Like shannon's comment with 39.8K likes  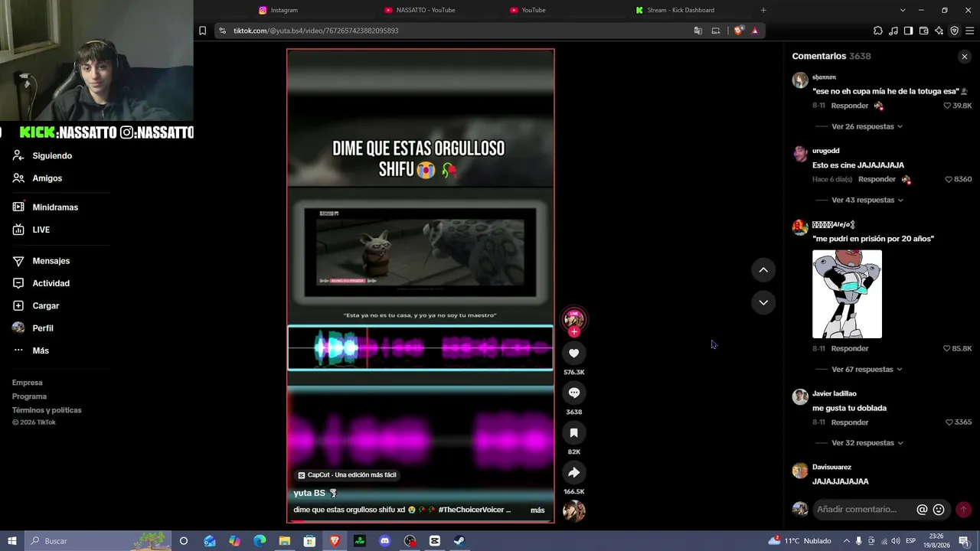(947, 106)
